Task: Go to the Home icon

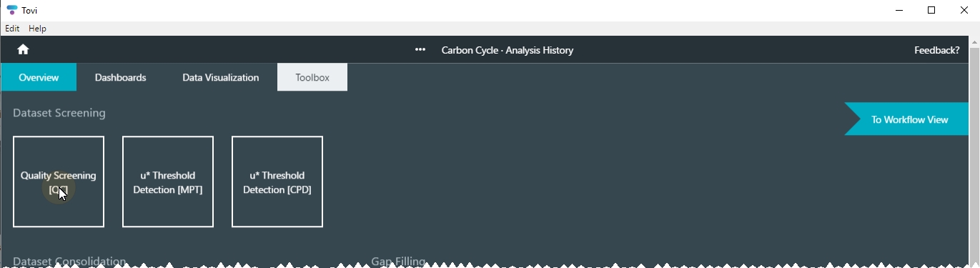Action: click(23, 49)
